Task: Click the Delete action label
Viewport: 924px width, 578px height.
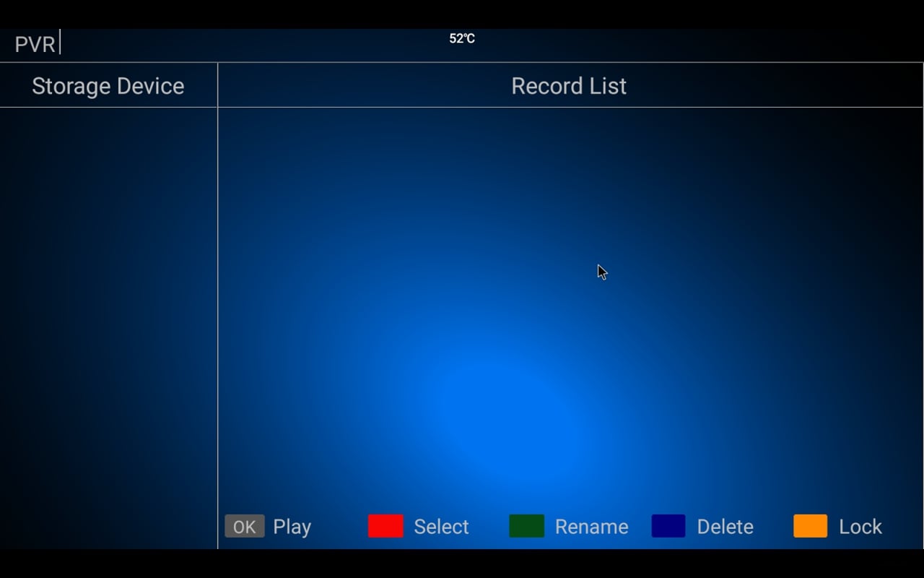Action: (725, 527)
